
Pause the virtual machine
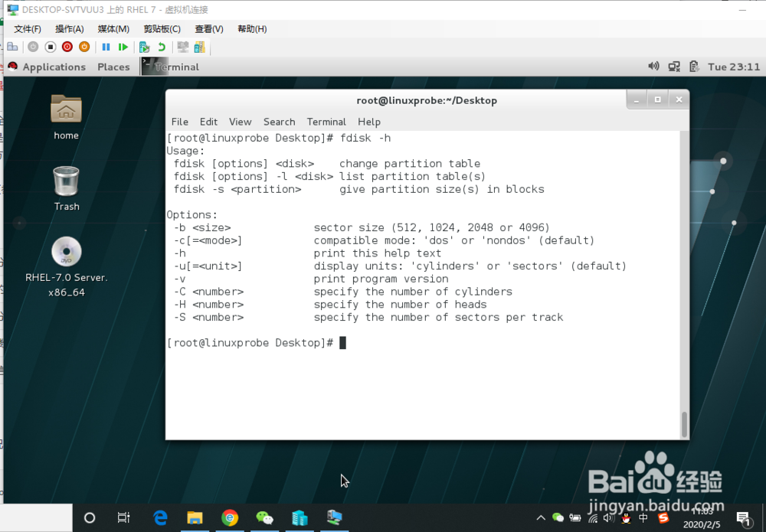(x=107, y=47)
